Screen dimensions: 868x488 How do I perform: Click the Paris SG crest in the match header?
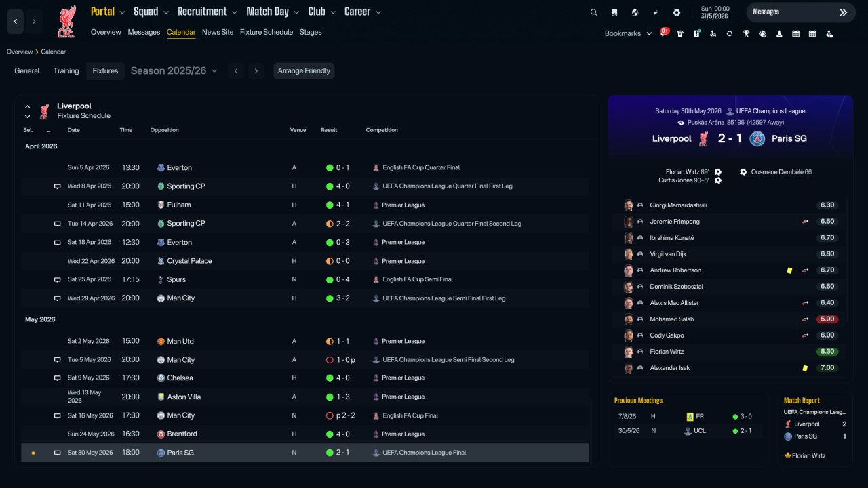tap(757, 139)
